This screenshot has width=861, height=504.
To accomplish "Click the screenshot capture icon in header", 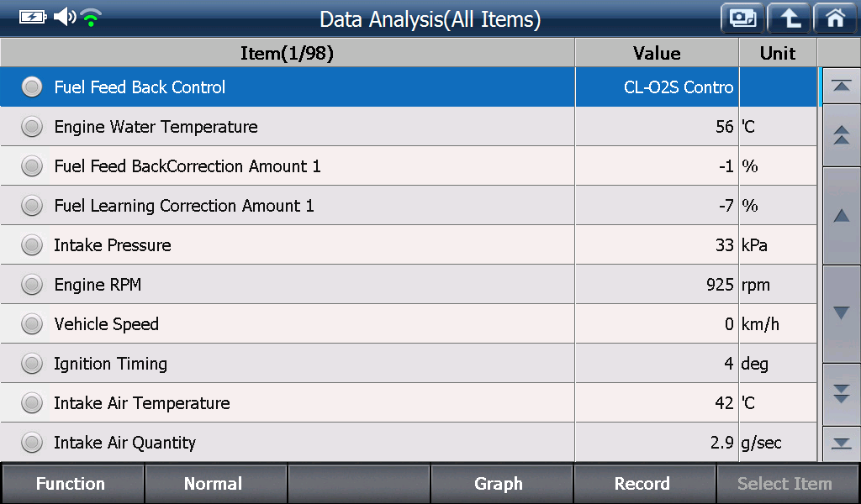I will pos(742,18).
